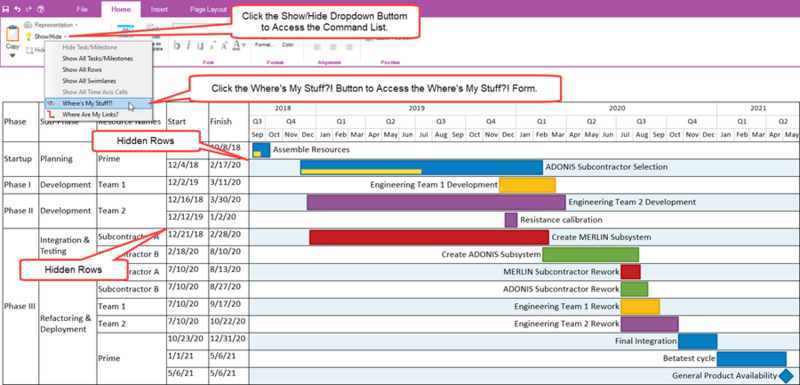Expand the arrow below Copy
The width and height of the screenshot is (800, 385).
[12, 55]
